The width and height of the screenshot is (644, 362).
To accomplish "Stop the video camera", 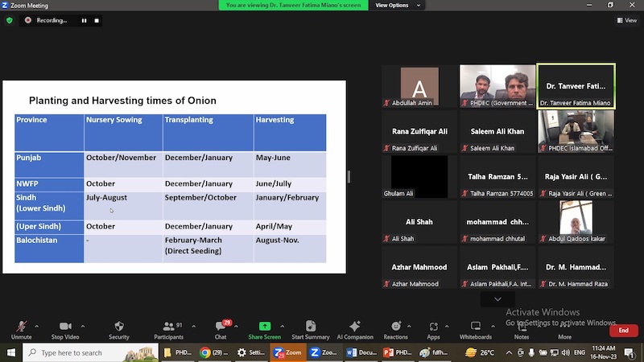I will pos(65,330).
